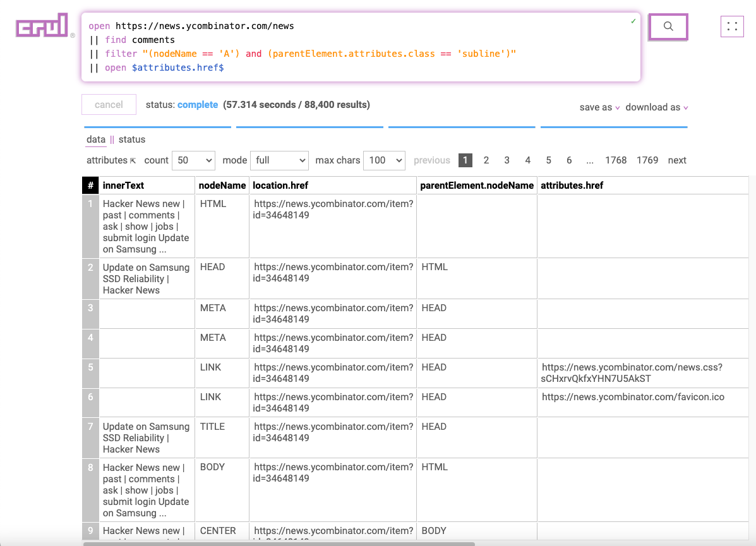Click the HEAD nodeName cell in row 2
756x546 pixels.
[x=222, y=278]
